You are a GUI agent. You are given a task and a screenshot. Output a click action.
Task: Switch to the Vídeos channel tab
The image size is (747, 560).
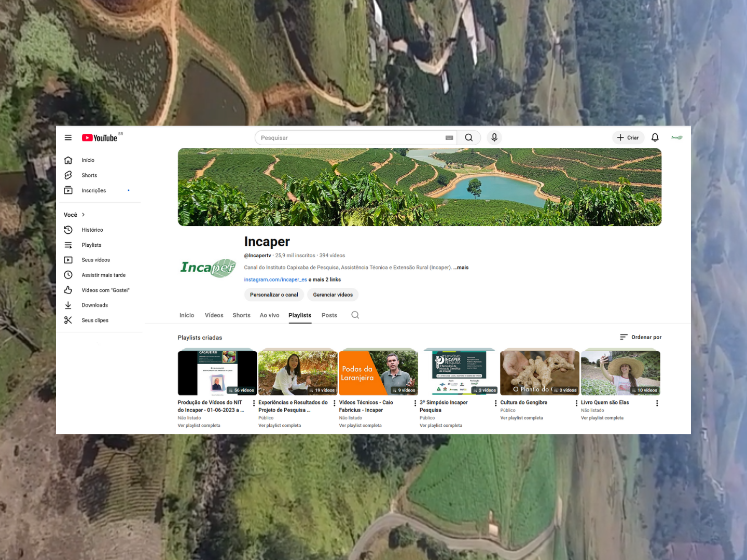(x=214, y=315)
